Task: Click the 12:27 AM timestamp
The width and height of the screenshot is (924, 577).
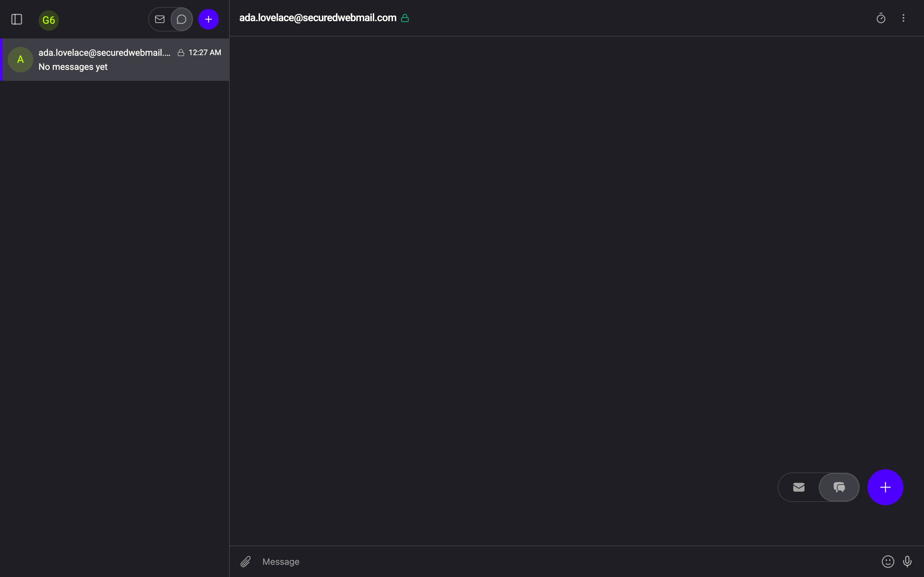Action: (x=205, y=53)
